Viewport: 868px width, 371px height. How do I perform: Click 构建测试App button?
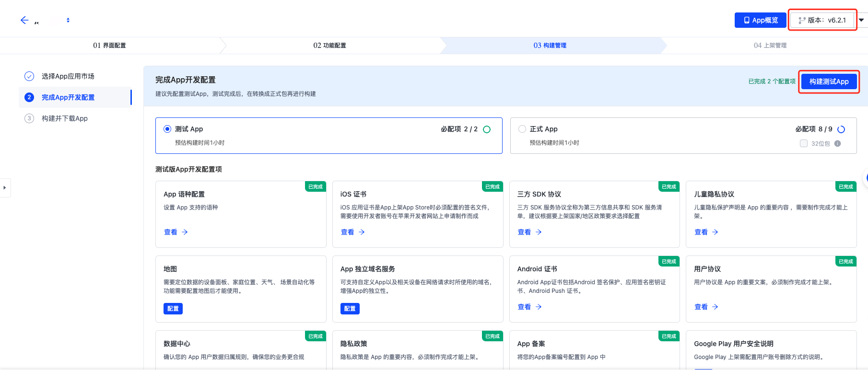[829, 81]
